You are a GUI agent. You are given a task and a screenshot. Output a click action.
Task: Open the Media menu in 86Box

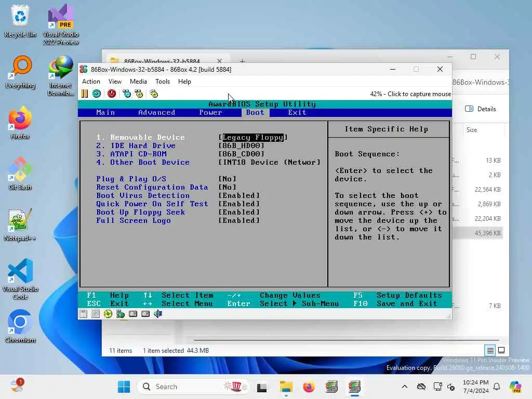tap(138, 82)
